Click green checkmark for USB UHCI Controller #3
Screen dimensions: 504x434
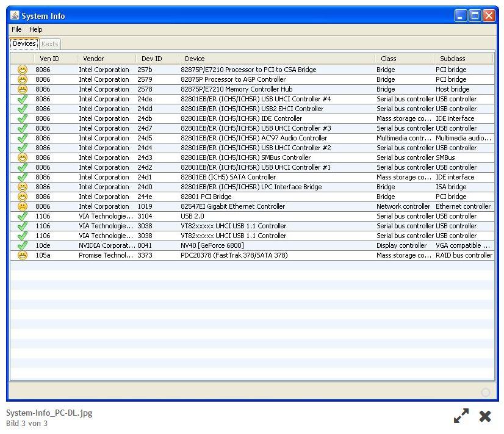click(22, 128)
